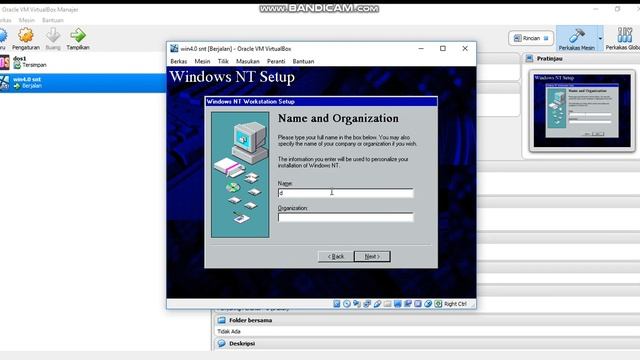This screenshot has width=640, height=360.
Task: Click the display indicator icon in status bar
Action: [398, 304]
